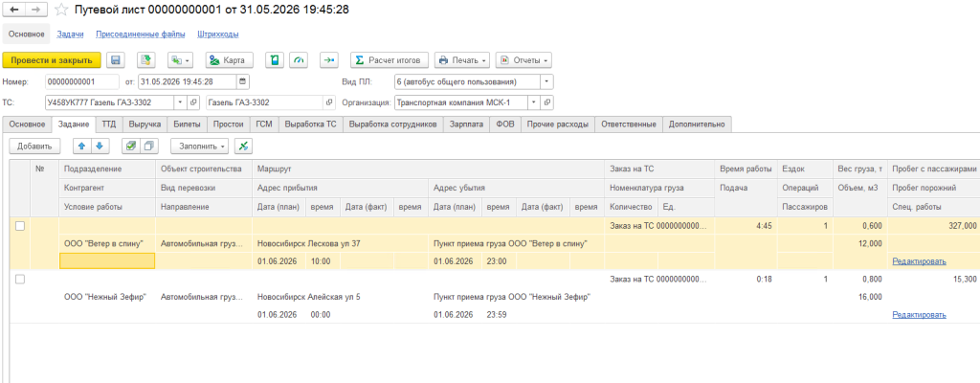Switch to the Дополнительно tab
Image resolution: width=980 pixels, height=383 pixels.
pyautogui.click(x=697, y=124)
